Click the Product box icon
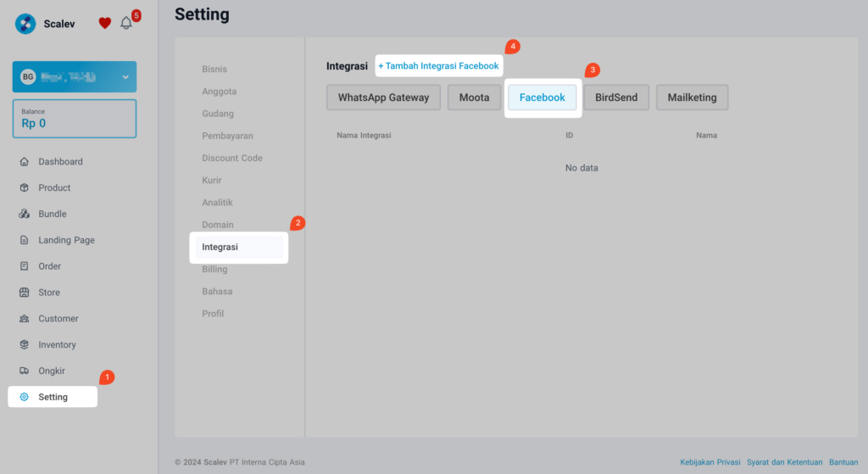Image resolution: width=868 pixels, height=474 pixels. 24,187
